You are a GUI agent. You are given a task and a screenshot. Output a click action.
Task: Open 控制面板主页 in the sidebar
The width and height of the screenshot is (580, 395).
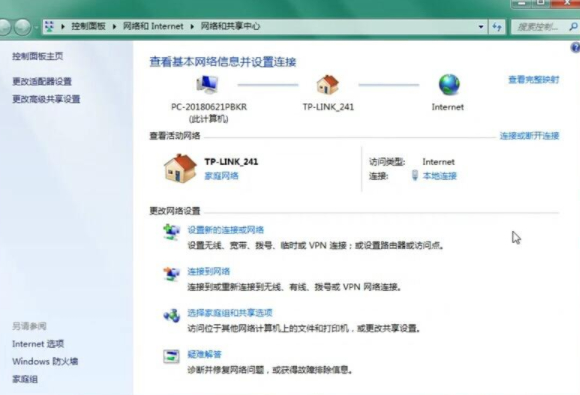coord(38,56)
